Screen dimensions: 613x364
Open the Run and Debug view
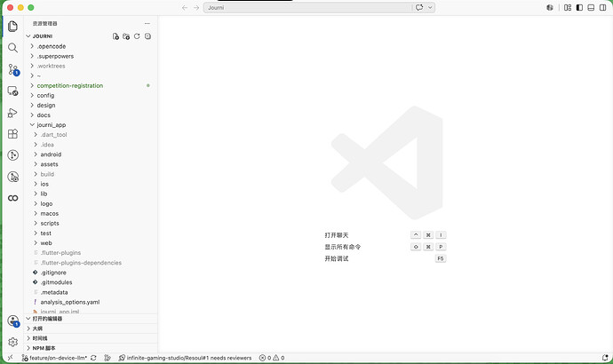(x=13, y=113)
